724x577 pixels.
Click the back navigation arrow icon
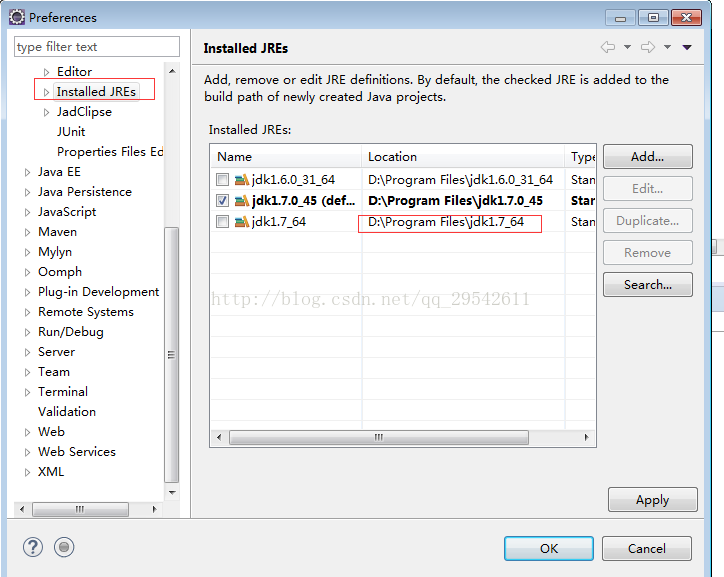pyautogui.click(x=608, y=47)
